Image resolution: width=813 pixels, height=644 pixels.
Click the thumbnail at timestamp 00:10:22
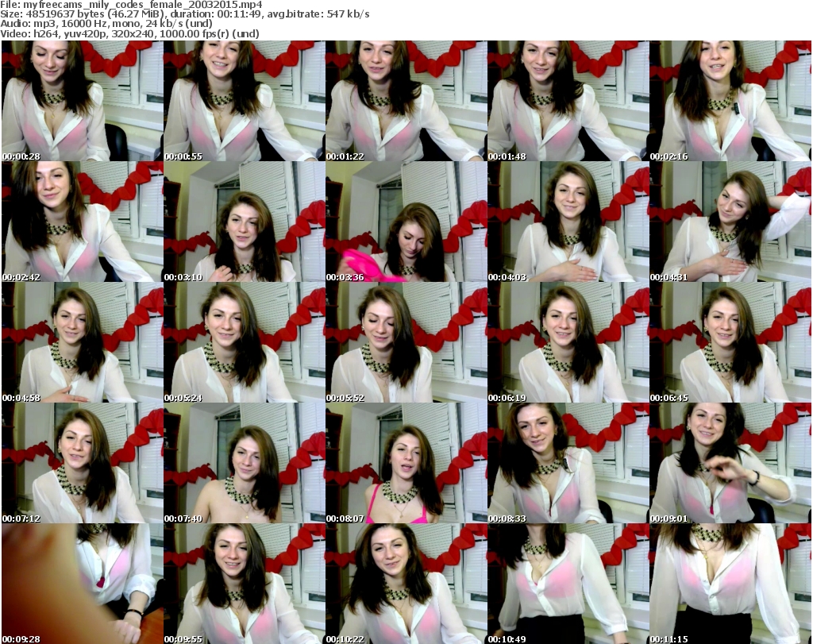(x=406, y=584)
